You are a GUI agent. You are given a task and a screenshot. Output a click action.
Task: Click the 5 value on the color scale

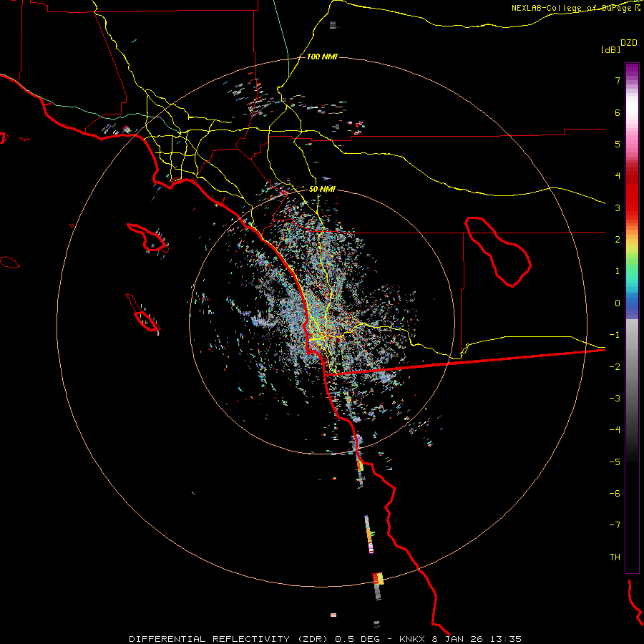pyautogui.click(x=618, y=144)
